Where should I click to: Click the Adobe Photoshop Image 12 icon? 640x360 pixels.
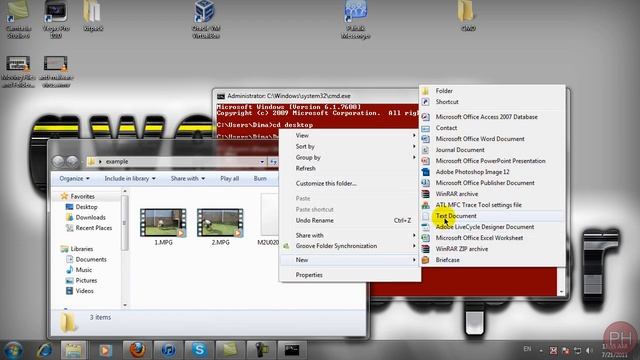coord(425,172)
